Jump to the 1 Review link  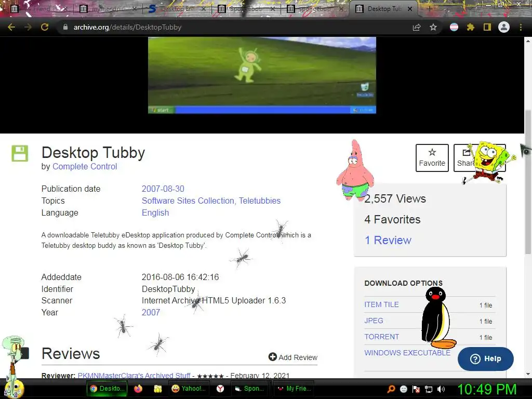click(388, 240)
